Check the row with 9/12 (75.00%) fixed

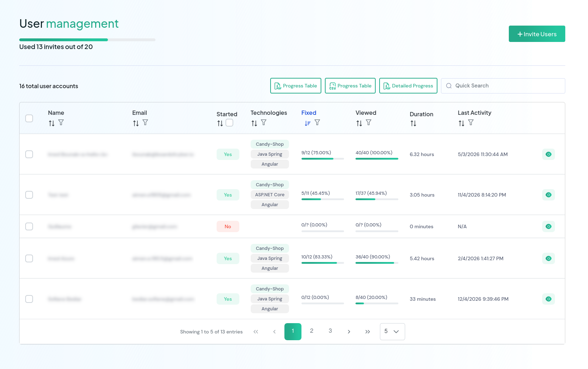(x=29, y=154)
